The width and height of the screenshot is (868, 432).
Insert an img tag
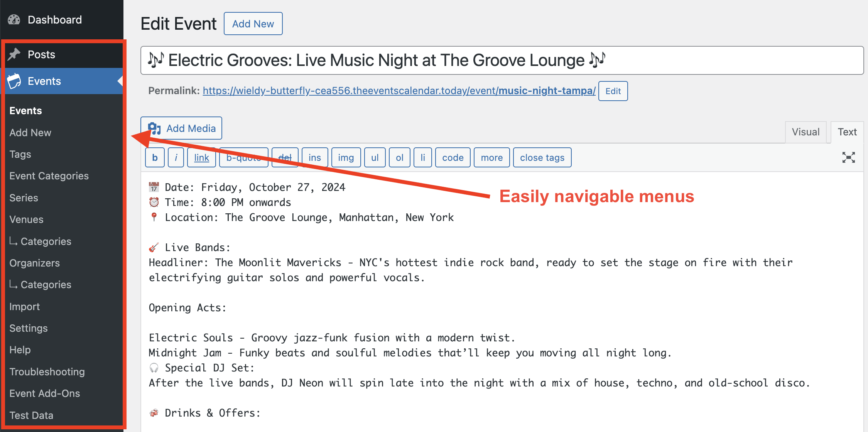click(x=346, y=157)
